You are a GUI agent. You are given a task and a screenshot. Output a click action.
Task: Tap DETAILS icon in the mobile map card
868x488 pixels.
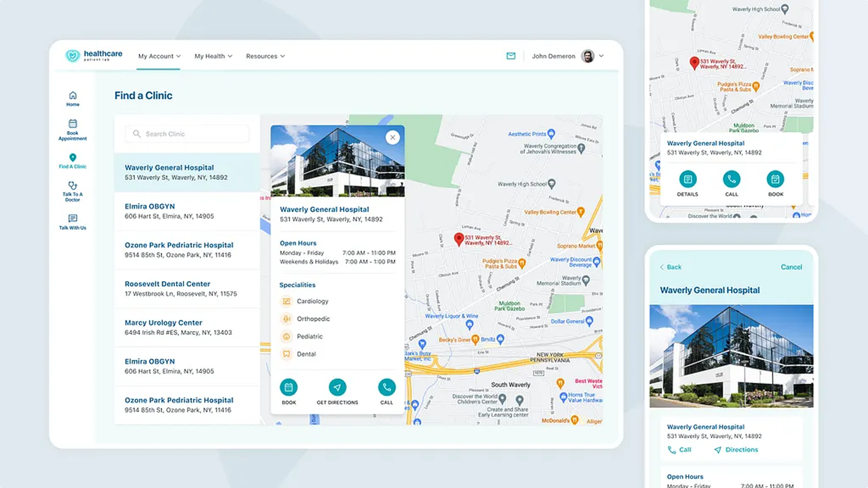click(x=688, y=179)
